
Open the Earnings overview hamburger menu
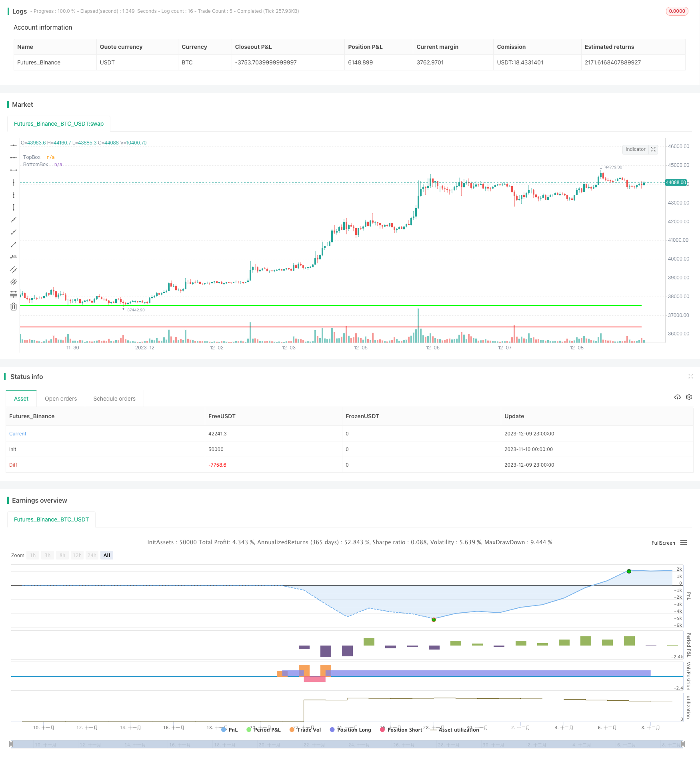pyautogui.click(x=684, y=543)
